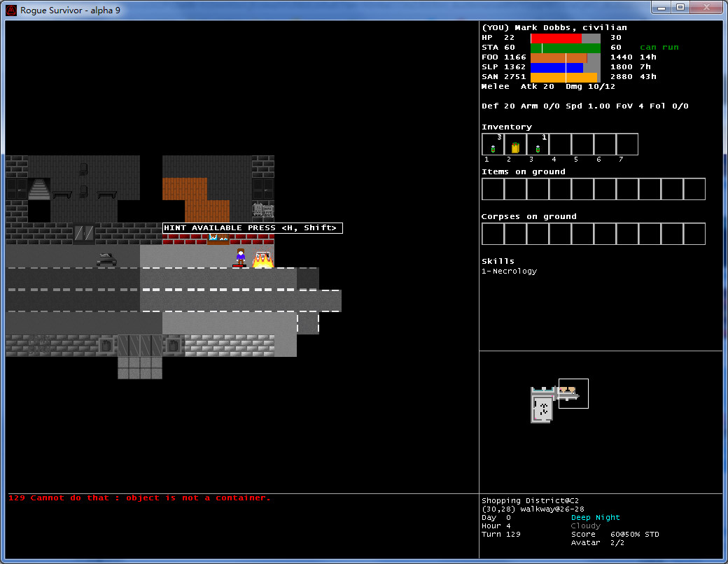728x564 pixels.
Task: Click the dark door left of the staircase
Action: click(x=17, y=189)
